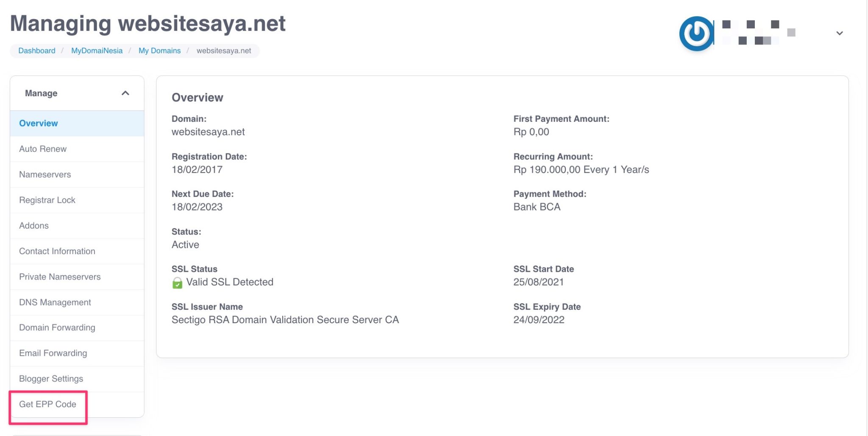Open Registrar Lock settings
Viewport: 868px width, 436px height.
click(x=47, y=200)
